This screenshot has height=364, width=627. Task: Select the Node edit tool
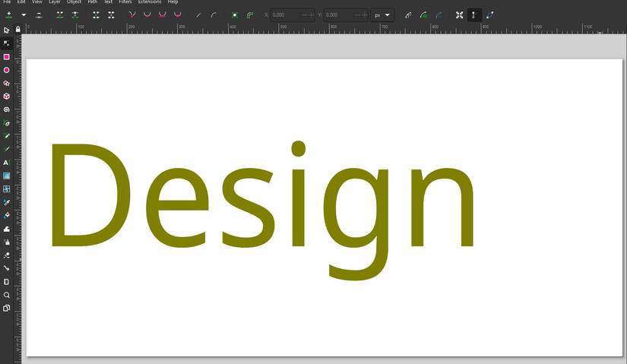pyautogui.click(x=6, y=43)
